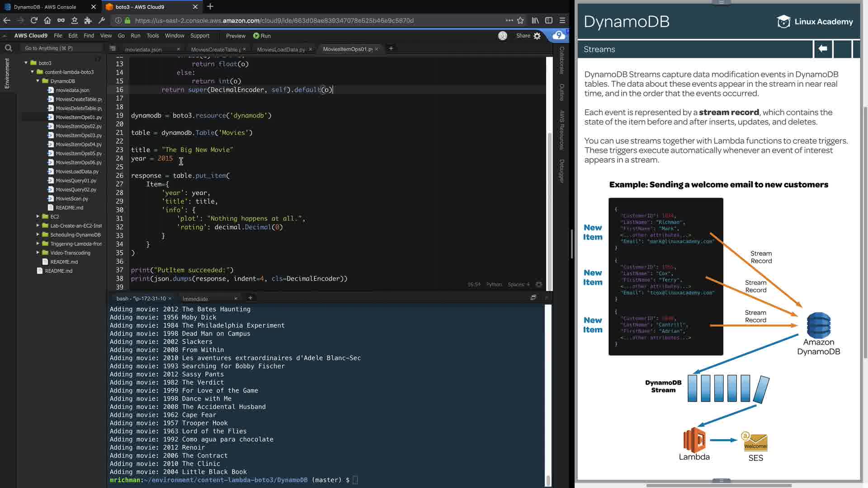Click the Run button
Image resolution: width=868 pixels, height=488 pixels.
(262, 36)
